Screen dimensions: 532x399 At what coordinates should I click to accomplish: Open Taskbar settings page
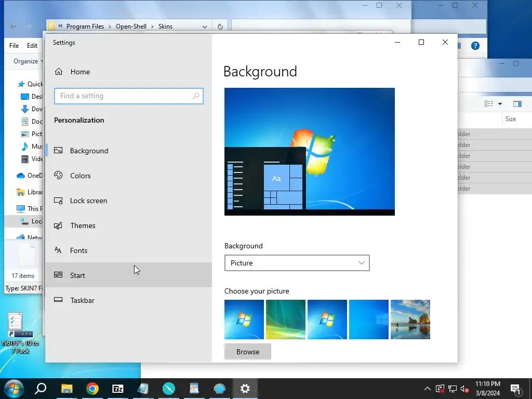[129, 300]
